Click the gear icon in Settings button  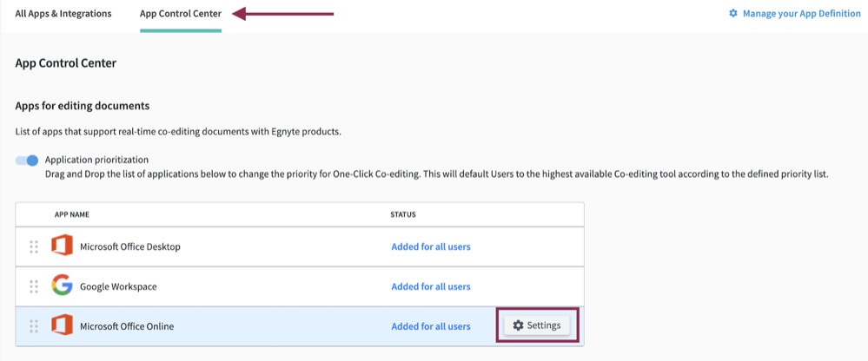519,325
